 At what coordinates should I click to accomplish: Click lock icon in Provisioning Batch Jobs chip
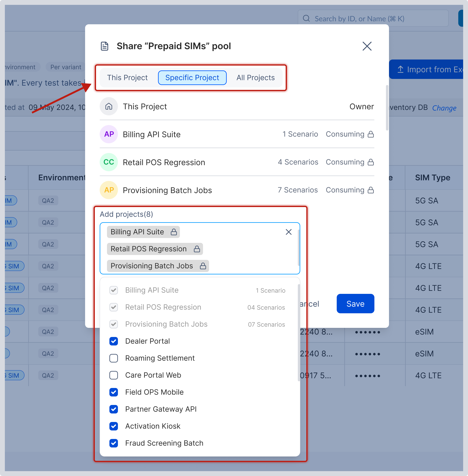pos(203,266)
